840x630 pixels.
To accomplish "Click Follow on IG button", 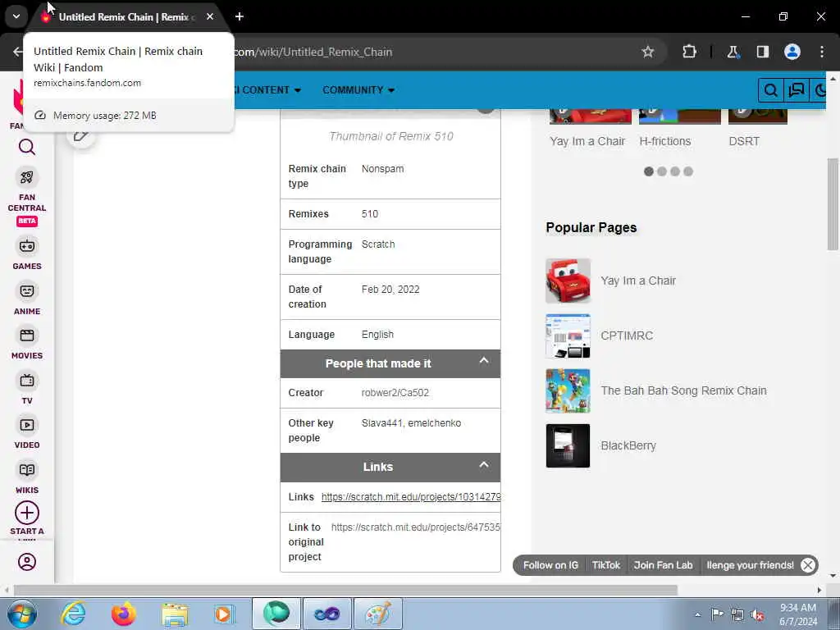I will tap(550, 565).
